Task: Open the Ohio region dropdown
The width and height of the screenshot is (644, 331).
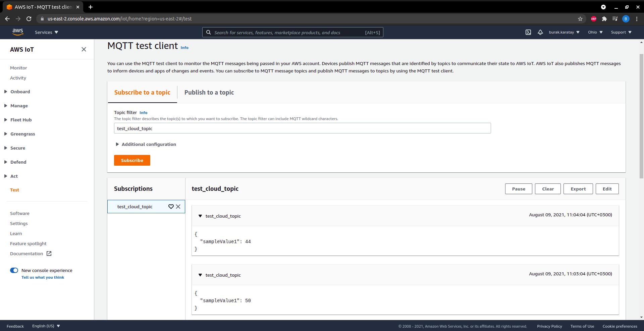Action: click(595, 32)
